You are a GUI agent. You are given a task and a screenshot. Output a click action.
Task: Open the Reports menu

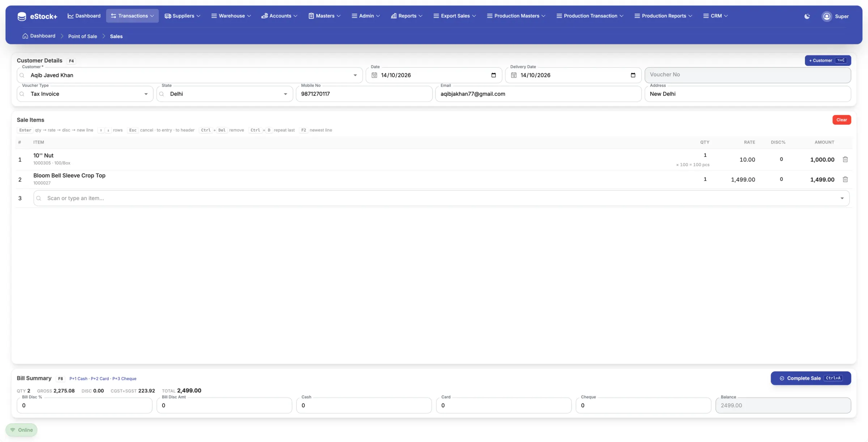coord(407,16)
